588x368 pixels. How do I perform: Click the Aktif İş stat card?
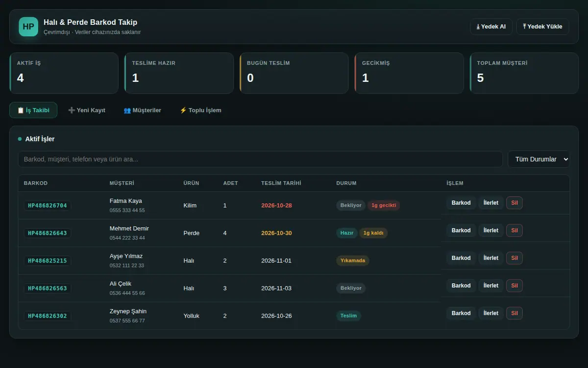tap(64, 73)
